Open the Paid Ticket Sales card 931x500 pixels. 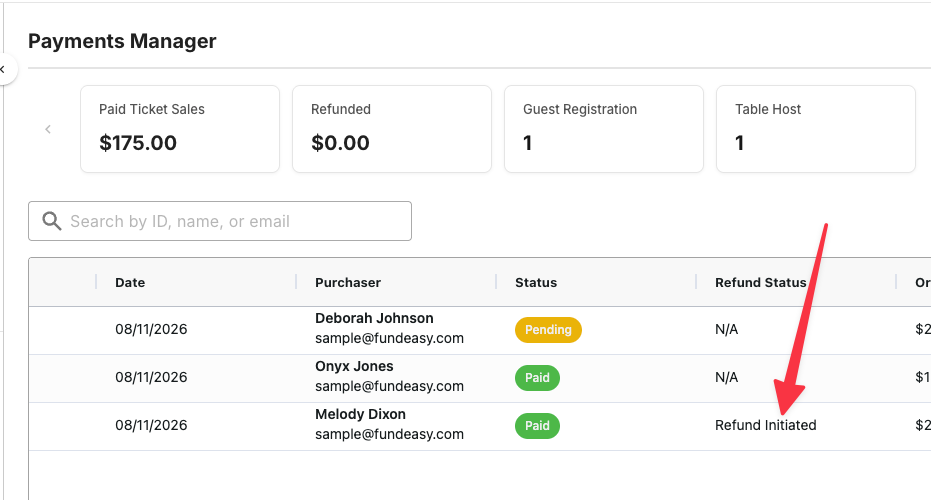[x=180, y=129]
